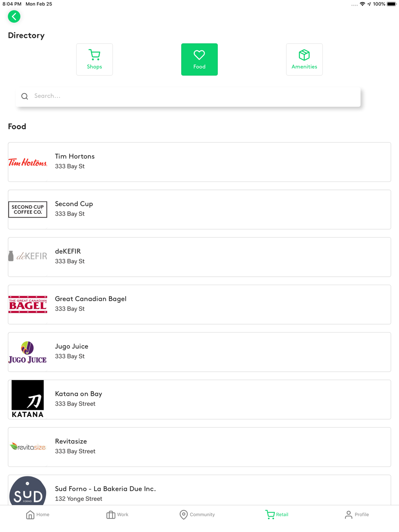Open the Jugo Juice listing
The image size is (399, 532).
coord(199,352)
